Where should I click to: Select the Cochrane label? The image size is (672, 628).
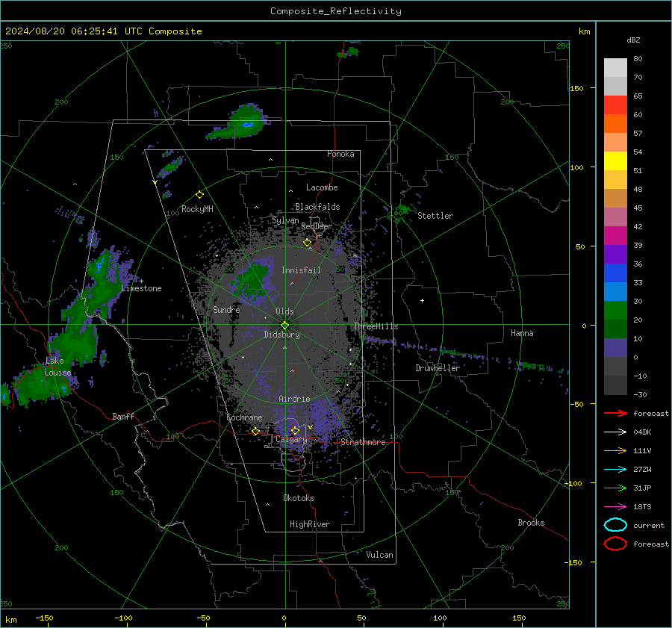[x=244, y=417]
